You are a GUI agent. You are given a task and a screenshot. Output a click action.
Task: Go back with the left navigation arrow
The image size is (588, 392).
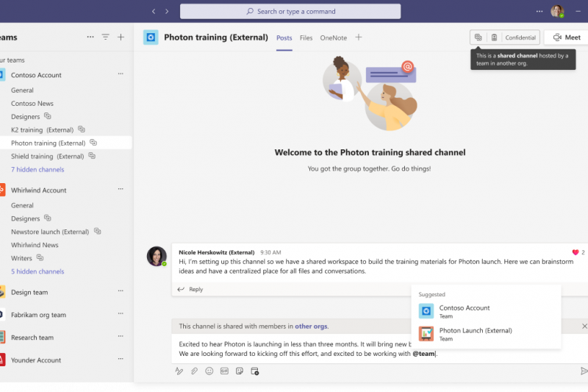click(x=154, y=11)
